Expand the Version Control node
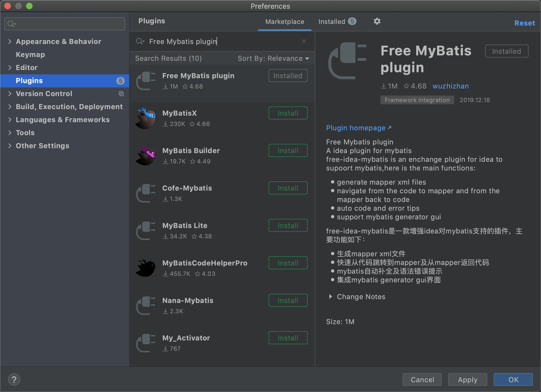Viewport: 541px width, 392px height. [10, 94]
